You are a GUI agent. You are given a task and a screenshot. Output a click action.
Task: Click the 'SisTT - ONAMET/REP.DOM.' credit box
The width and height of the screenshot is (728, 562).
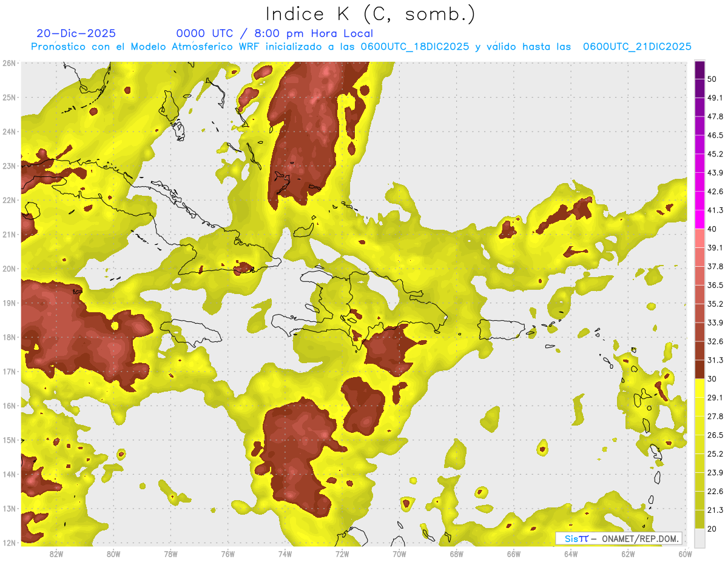(618, 538)
